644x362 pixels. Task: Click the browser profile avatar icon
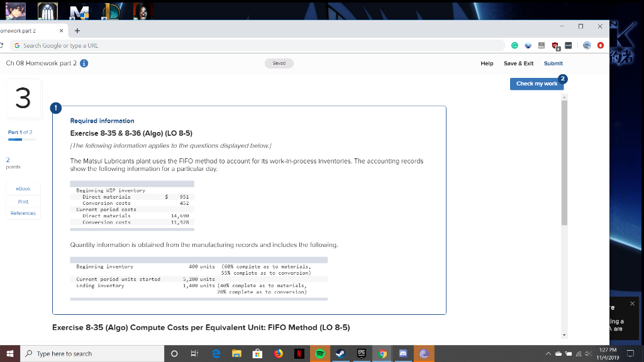click(588, 45)
